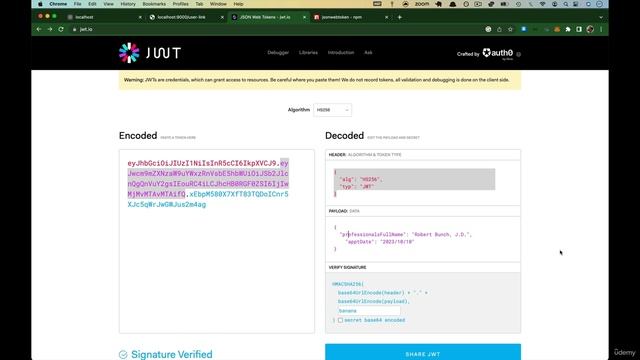Open the Extensions puzzle icon
The image size is (640, 360).
[568, 29]
